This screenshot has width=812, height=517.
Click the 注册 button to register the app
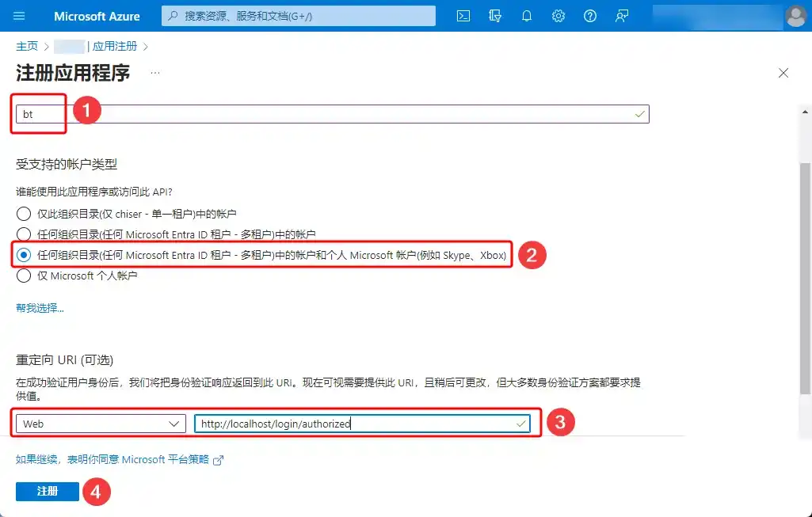click(48, 491)
